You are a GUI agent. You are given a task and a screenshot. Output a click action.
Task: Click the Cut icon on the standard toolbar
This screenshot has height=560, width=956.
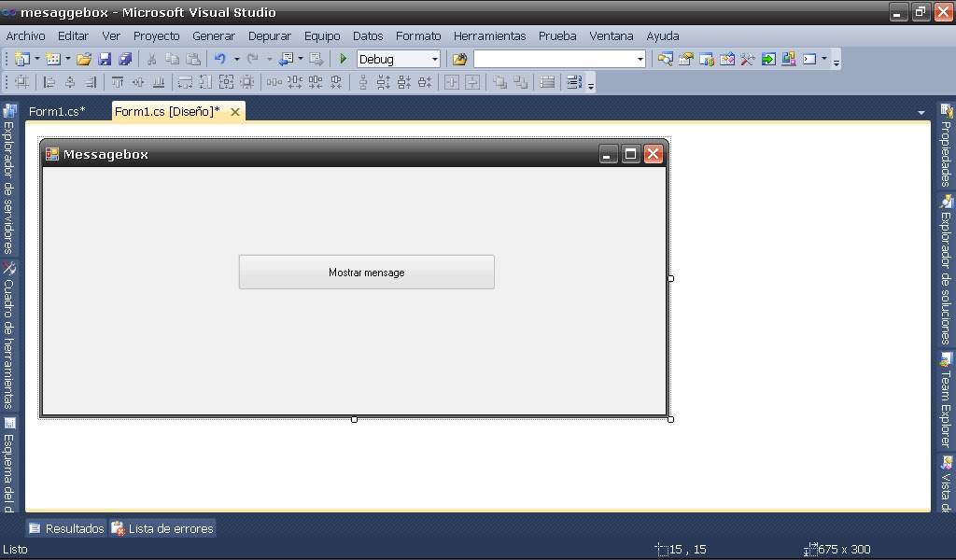(151, 58)
